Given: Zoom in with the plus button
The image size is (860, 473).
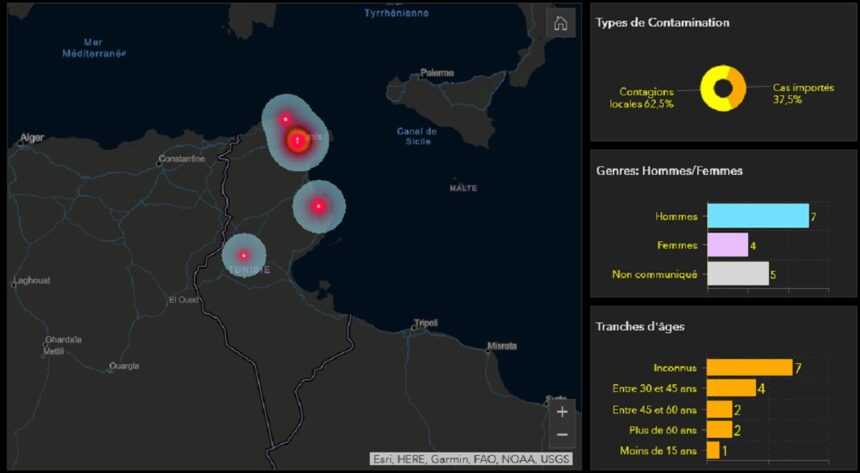Looking at the screenshot, I should (x=562, y=411).
